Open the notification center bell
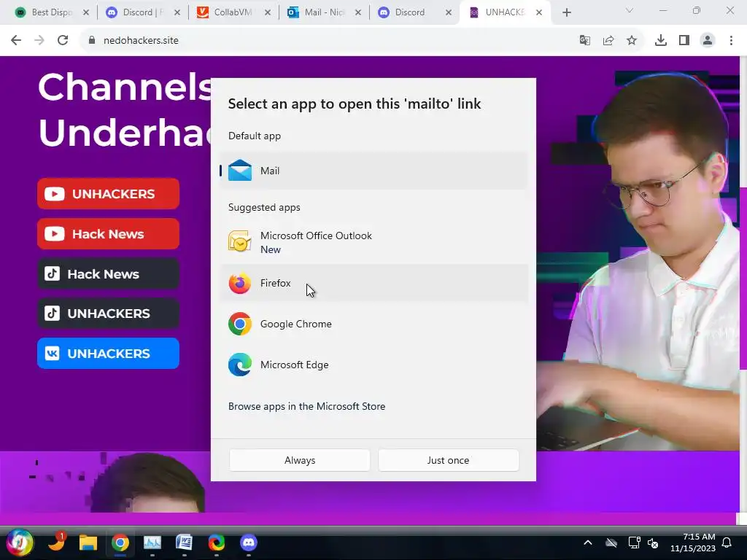This screenshot has width=747, height=560. (x=727, y=542)
